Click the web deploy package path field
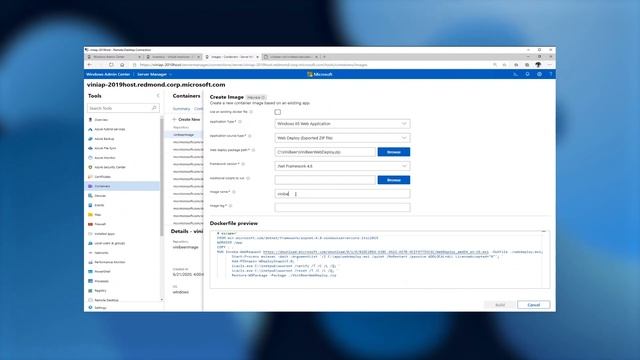 [x=325, y=152]
